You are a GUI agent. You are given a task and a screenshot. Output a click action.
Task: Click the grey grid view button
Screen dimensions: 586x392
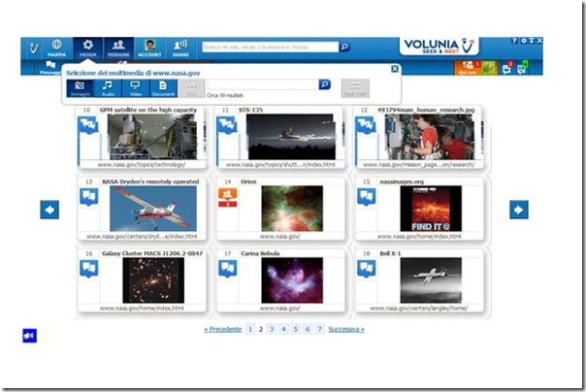(x=355, y=88)
